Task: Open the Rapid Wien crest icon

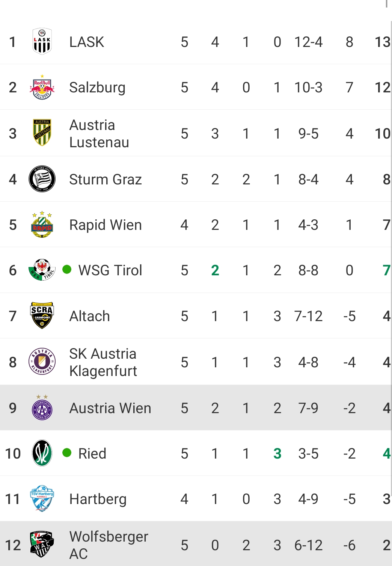Action: tap(42, 224)
